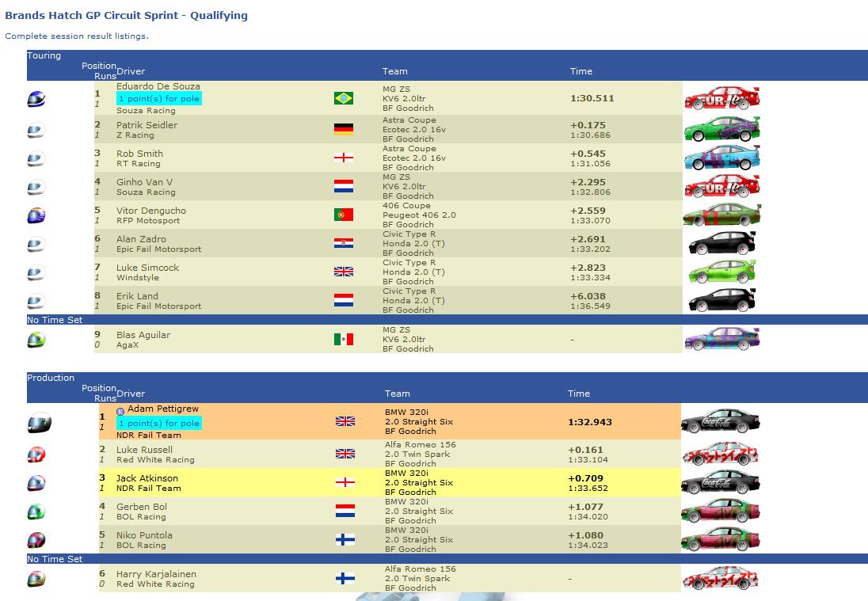Open driver Adam Pettigrew
The height and width of the screenshot is (601, 868).
tap(163, 409)
